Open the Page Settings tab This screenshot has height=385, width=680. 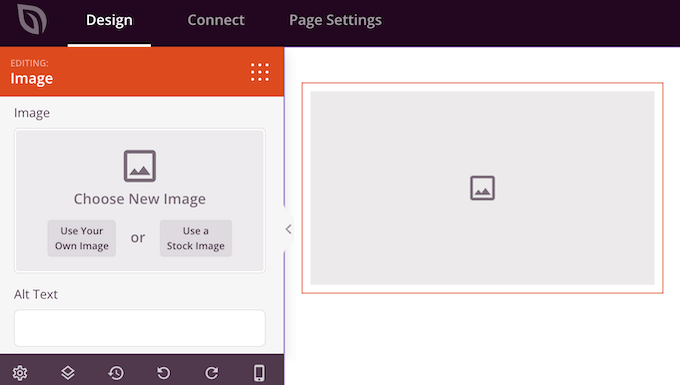335,20
